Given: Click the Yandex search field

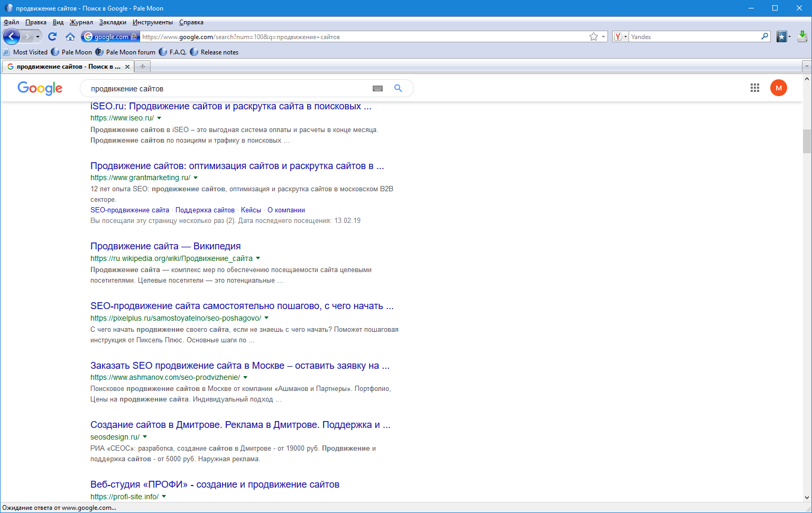Looking at the screenshot, I should point(695,36).
